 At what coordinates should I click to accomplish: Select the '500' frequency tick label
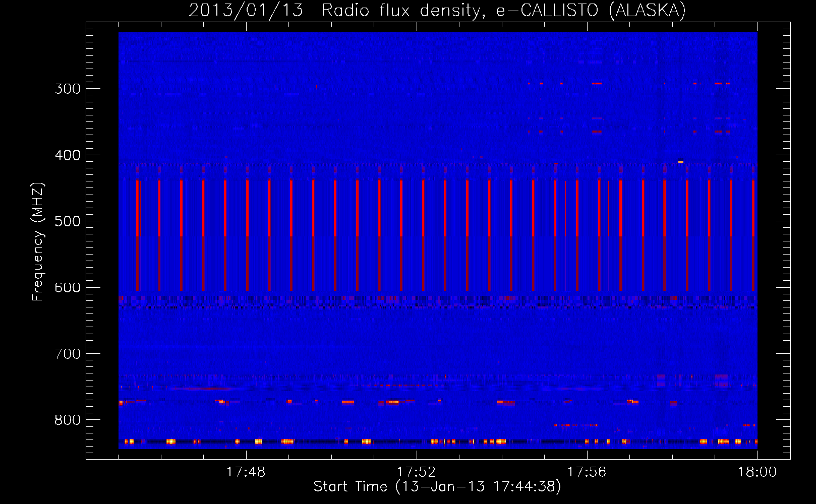point(68,221)
